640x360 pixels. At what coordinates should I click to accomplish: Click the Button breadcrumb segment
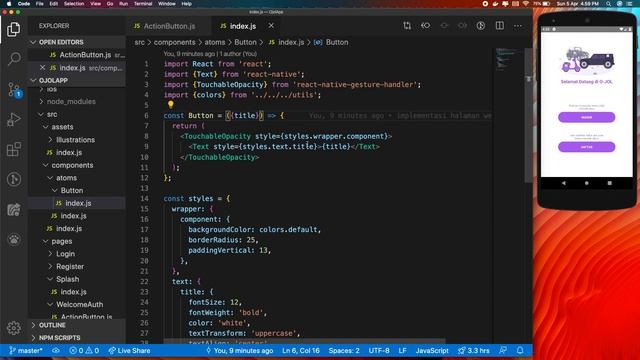[245, 42]
